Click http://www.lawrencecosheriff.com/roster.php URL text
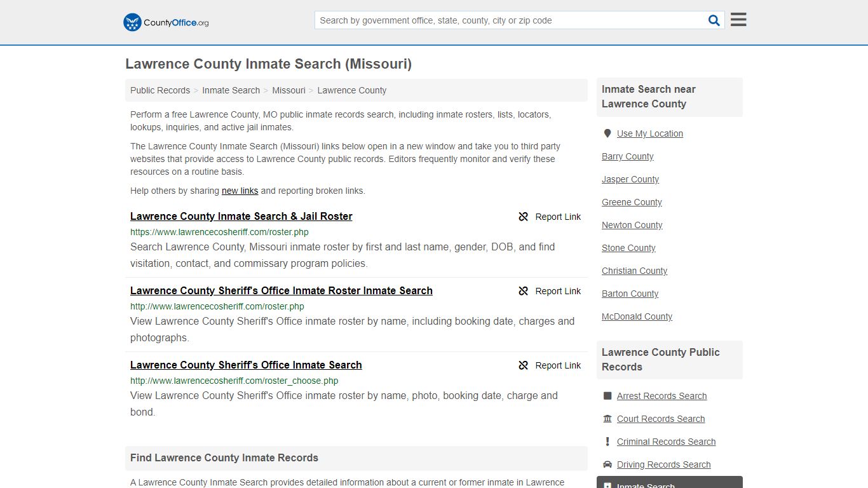This screenshot has width=868, height=488. 217,306
